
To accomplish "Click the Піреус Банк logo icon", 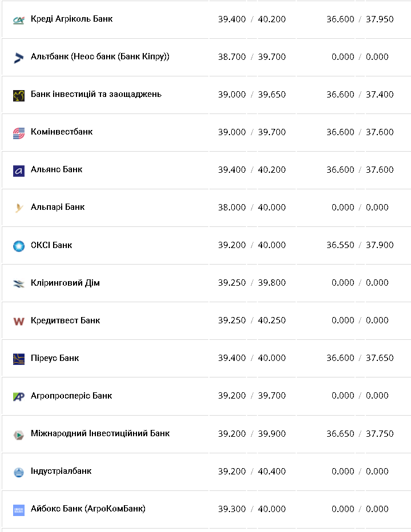I will tap(19, 359).
